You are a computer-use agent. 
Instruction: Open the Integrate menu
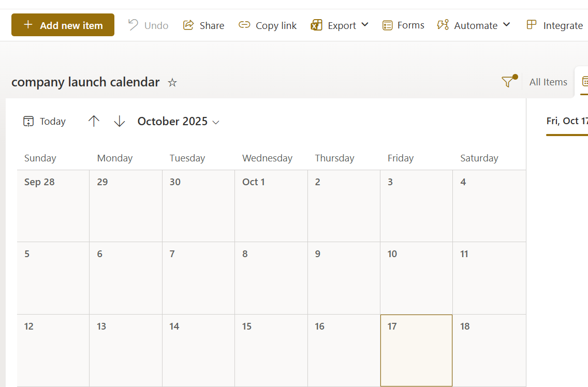click(554, 25)
